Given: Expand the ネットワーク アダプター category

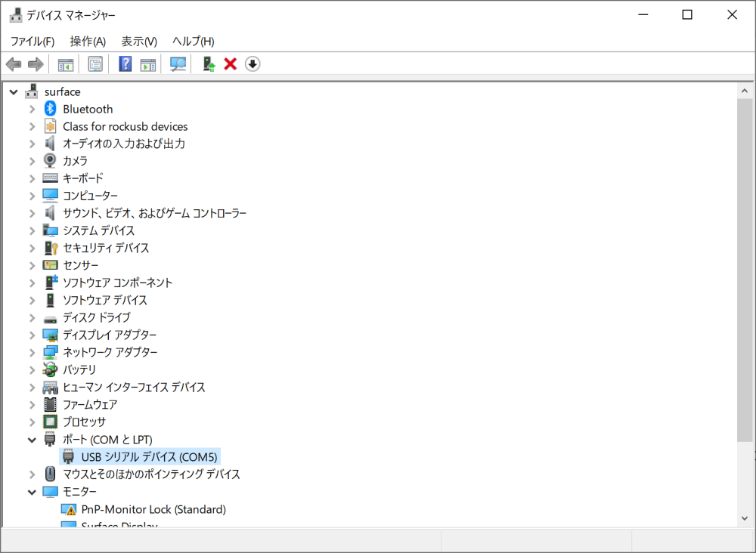Looking at the screenshot, I should [32, 352].
